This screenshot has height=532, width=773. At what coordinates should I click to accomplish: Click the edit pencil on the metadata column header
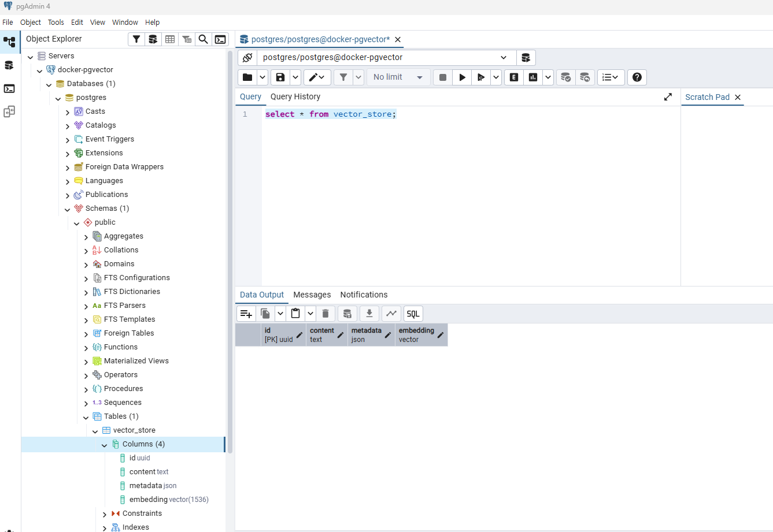[388, 335]
